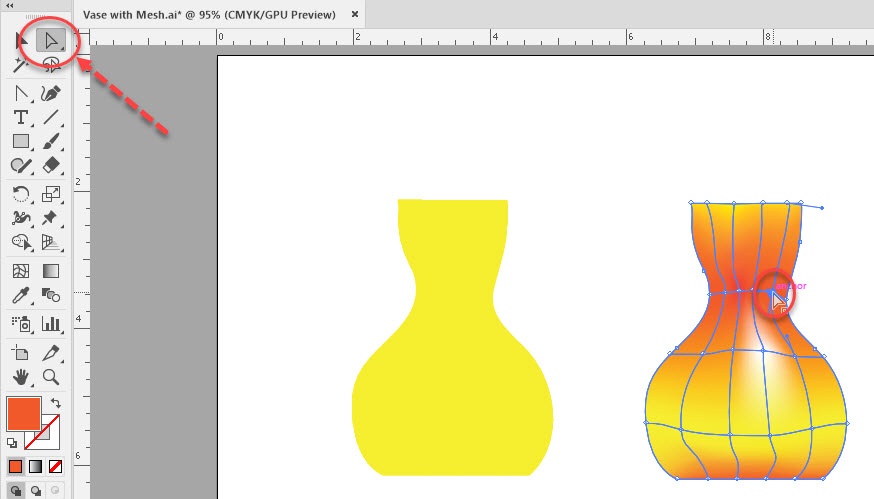This screenshot has height=499, width=874.
Task: Switch paint mode to Gradient
Action: [35, 466]
